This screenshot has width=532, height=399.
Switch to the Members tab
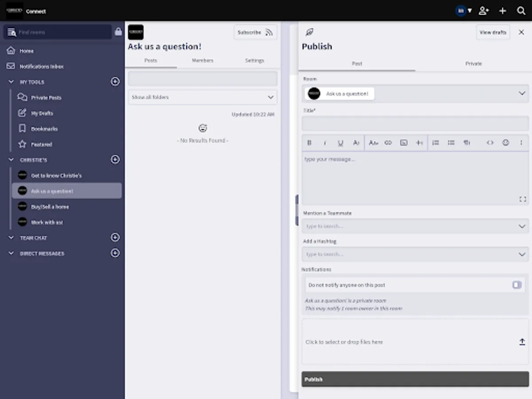(x=203, y=61)
